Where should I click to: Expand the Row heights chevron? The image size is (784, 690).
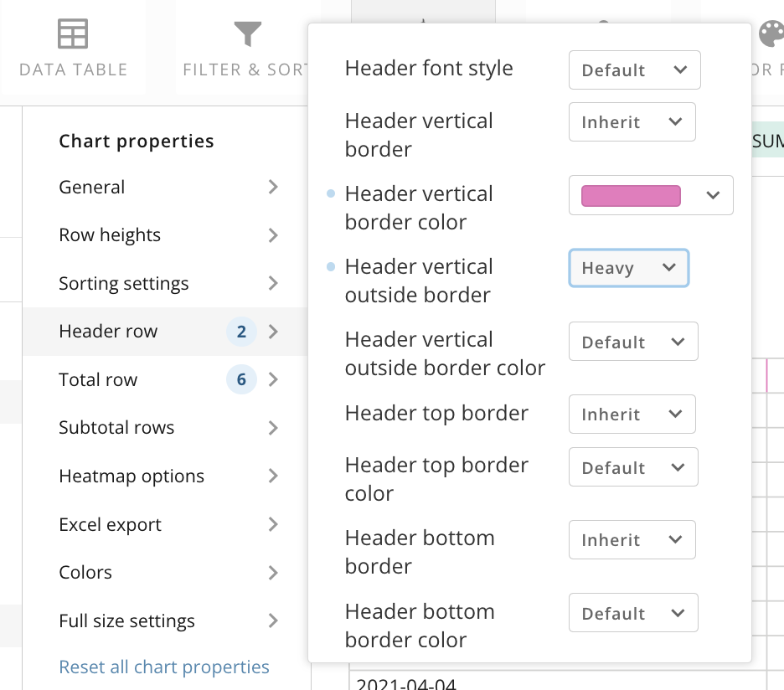[273, 236]
